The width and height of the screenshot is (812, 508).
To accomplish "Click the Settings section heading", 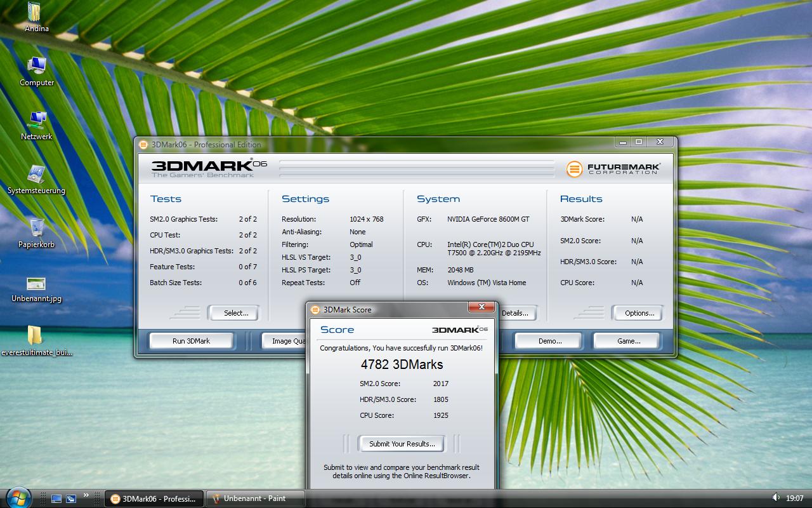I will [306, 199].
